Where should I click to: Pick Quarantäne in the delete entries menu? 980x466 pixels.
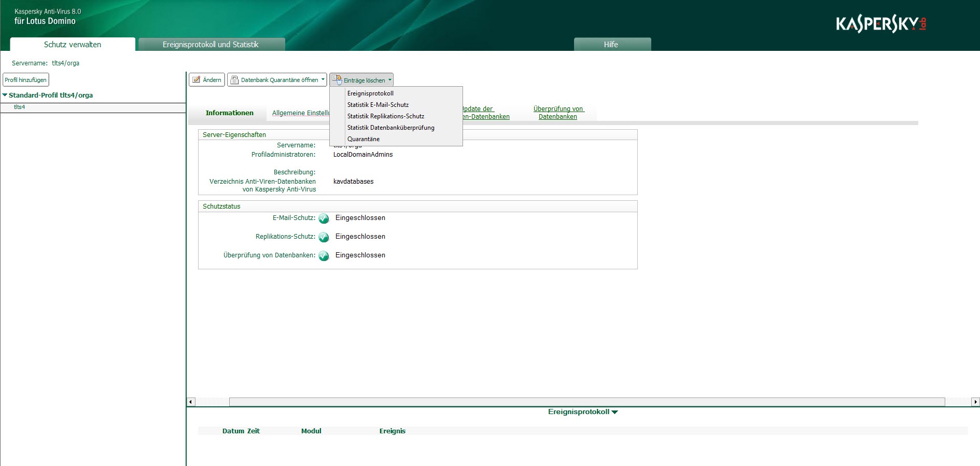[x=363, y=139]
